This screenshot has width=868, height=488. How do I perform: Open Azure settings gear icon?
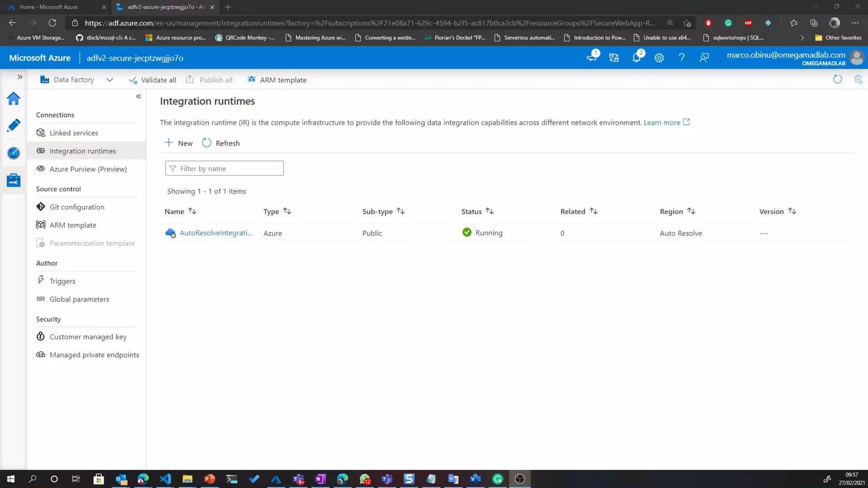click(659, 58)
